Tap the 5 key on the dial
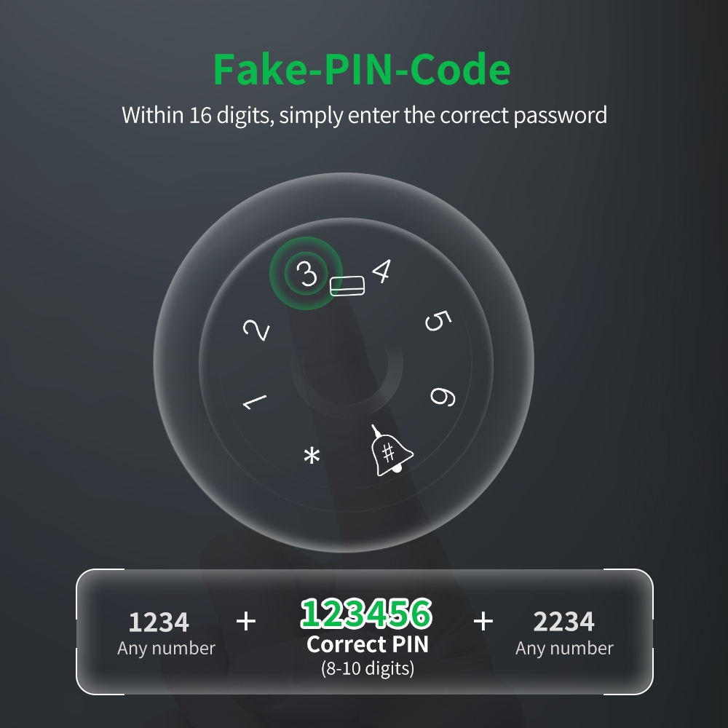This screenshot has height=728, width=728. coord(438,321)
